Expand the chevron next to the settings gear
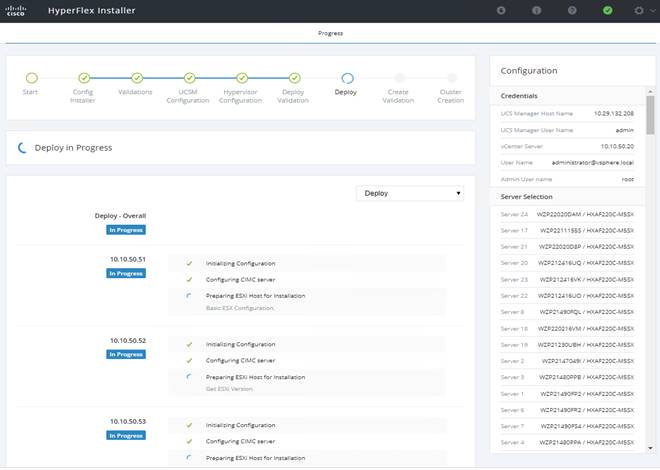The height and width of the screenshot is (470, 660). (x=653, y=11)
